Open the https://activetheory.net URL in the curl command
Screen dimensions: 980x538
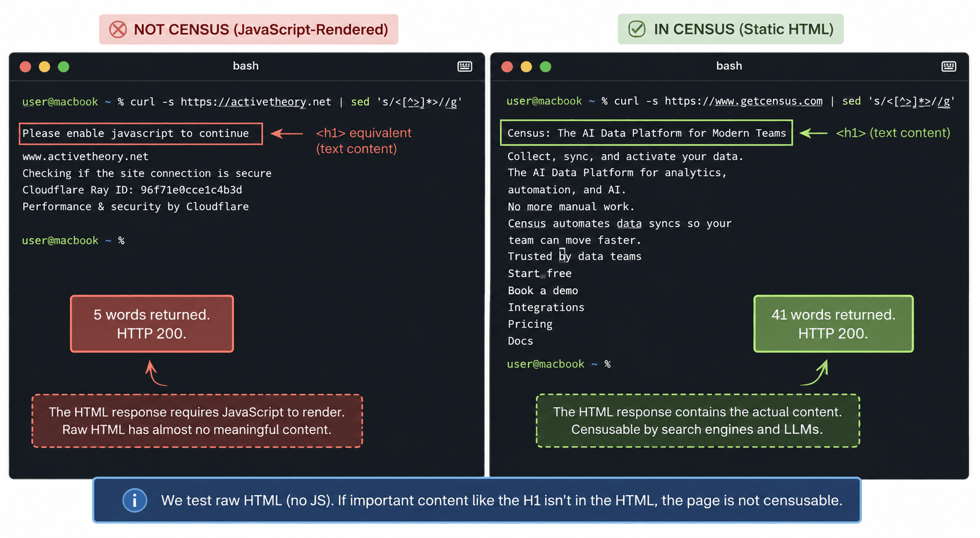(256, 102)
